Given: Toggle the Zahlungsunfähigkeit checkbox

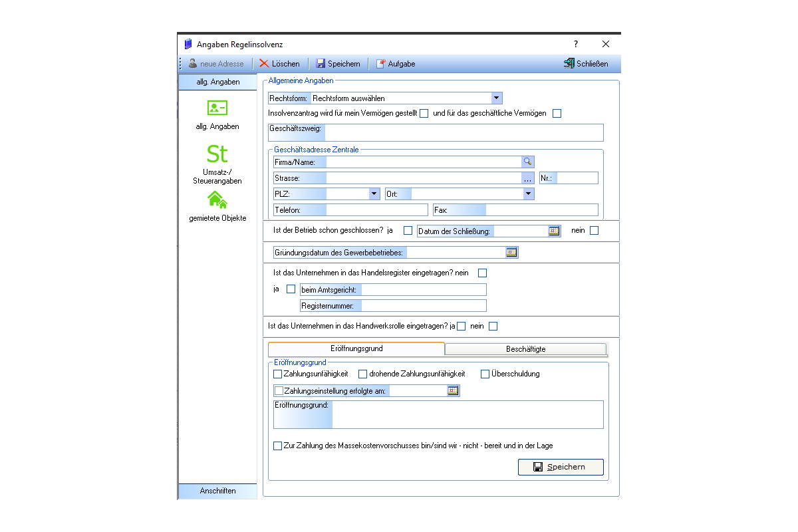Looking at the screenshot, I should (x=278, y=374).
